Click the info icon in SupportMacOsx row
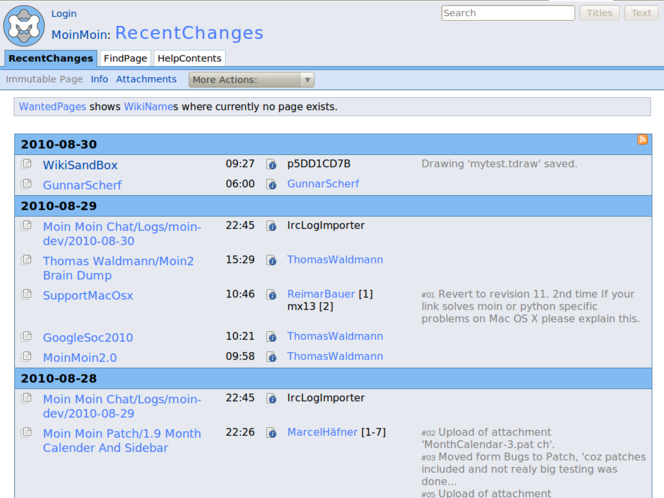 271,296
